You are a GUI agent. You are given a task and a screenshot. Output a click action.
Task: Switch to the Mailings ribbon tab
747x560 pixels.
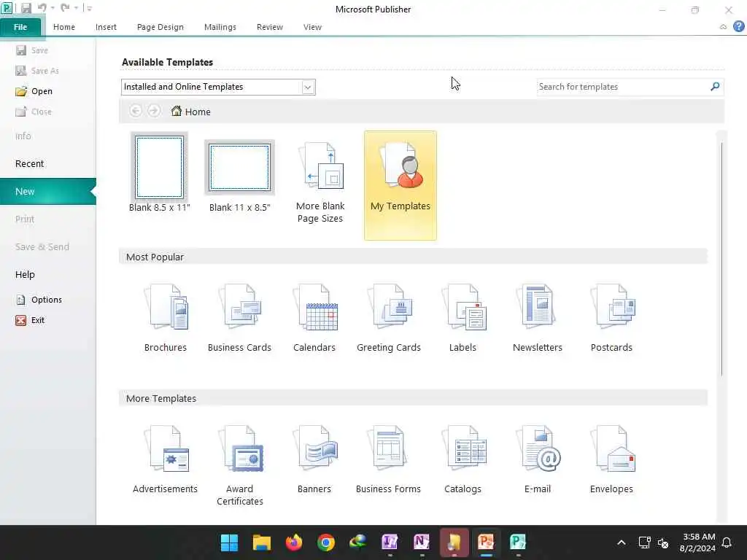coord(220,27)
